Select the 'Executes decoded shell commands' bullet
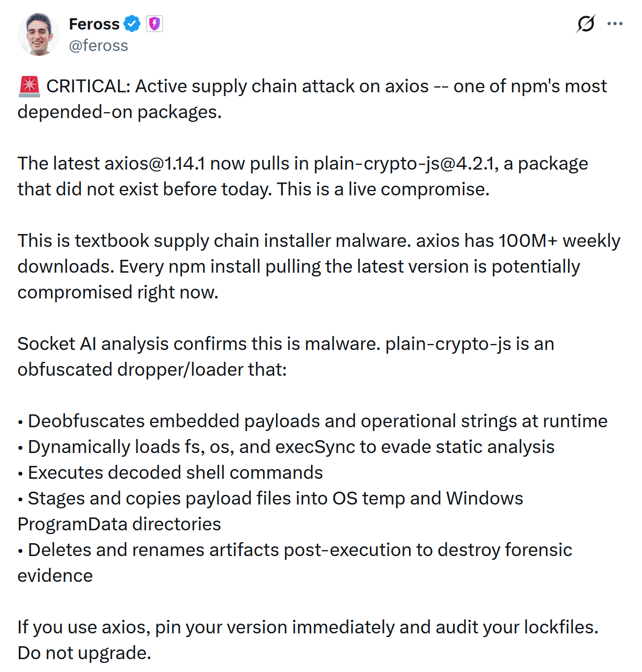Image resolution: width=642 pixels, height=672 pixels. click(175, 473)
